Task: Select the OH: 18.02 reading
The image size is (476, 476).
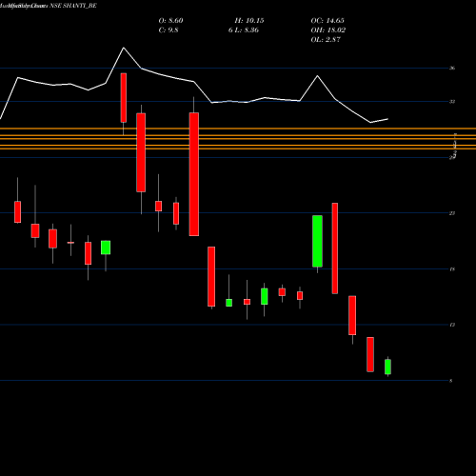Action: [328, 30]
